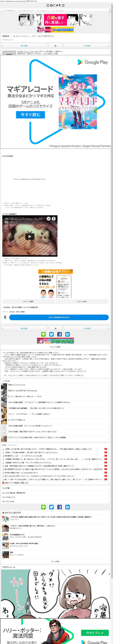Share via Twitter icon above the game banner
The width and height of the screenshot is (113, 644).
pyautogui.click(x=51, y=334)
